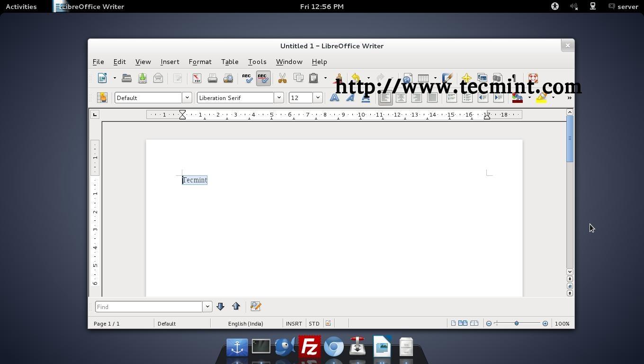Toggle STD selection mode in status bar
The image size is (644, 364).
click(x=314, y=324)
